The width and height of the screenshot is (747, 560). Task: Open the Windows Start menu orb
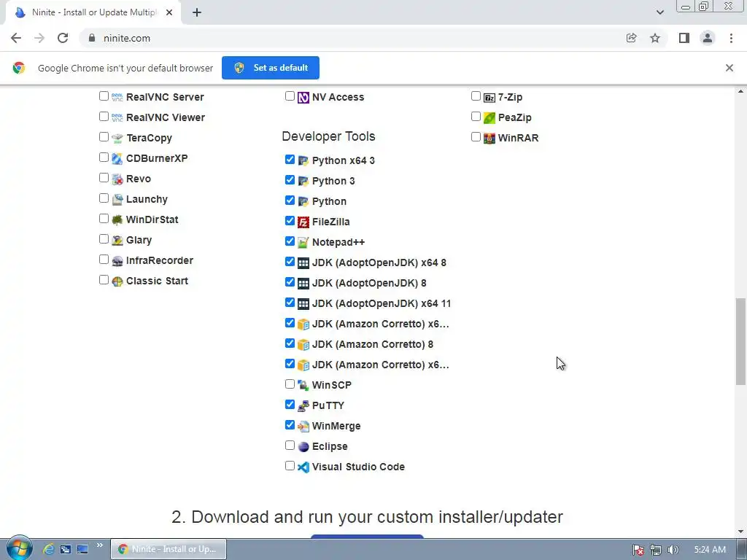pyautogui.click(x=19, y=548)
